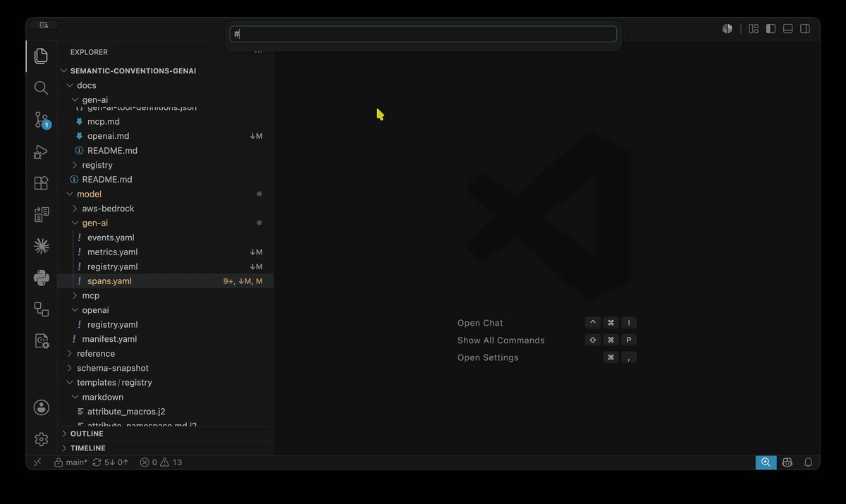Open the Claude asterisk icon in activity bar
The image size is (846, 504).
[41, 246]
